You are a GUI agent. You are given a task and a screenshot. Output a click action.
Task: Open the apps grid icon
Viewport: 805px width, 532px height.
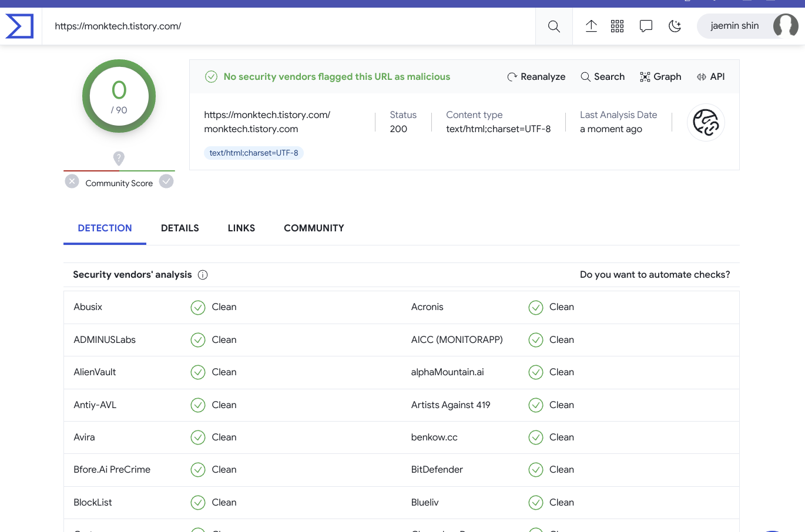point(617,26)
